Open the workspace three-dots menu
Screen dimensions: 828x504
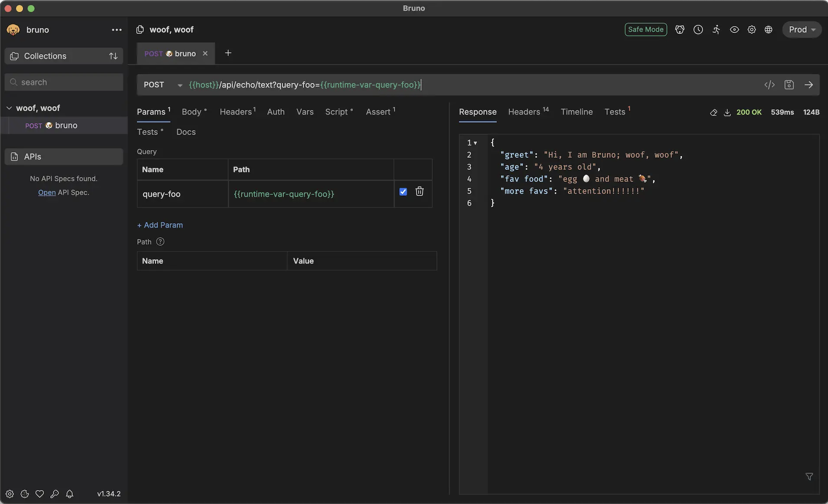click(x=116, y=30)
